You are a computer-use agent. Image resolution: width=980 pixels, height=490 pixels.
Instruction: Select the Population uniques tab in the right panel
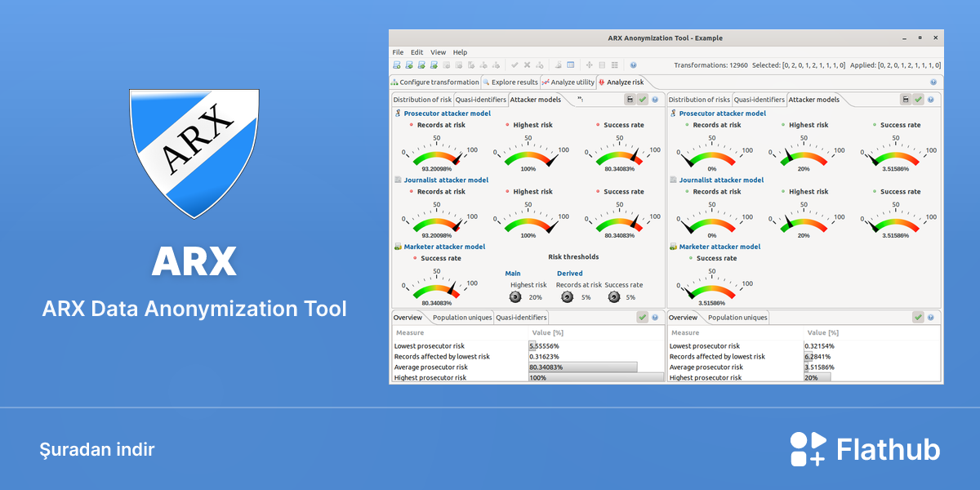(x=737, y=317)
